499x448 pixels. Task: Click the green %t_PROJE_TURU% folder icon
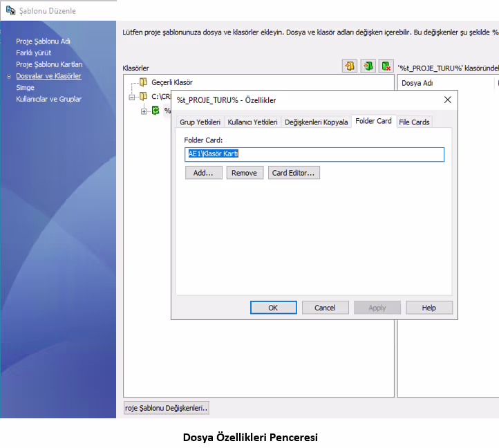point(156,111)
